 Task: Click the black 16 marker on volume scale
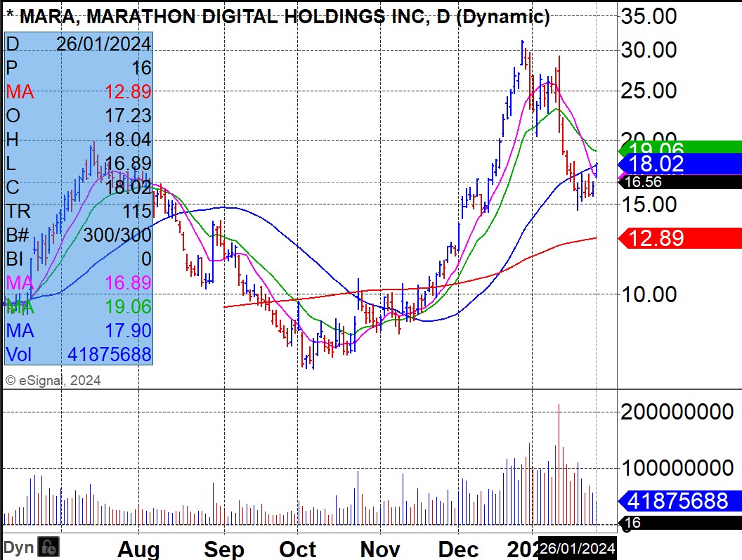pos(680,523)
